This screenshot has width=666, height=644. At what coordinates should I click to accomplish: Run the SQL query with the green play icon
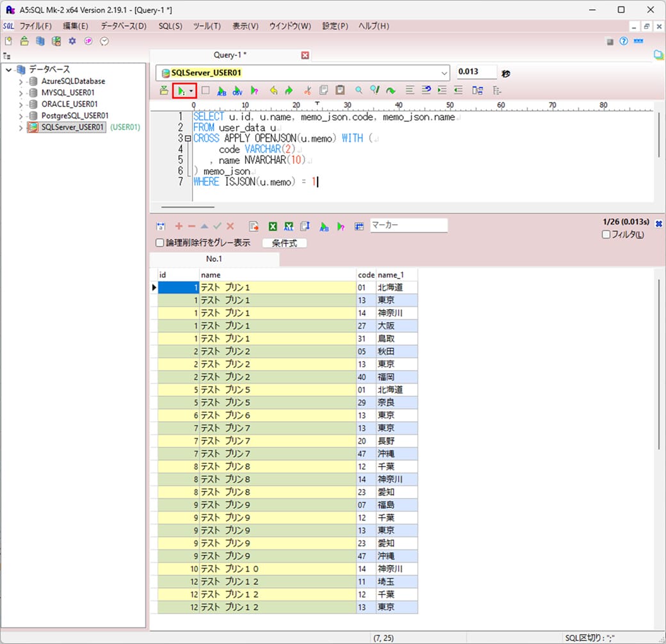(181, 91)
